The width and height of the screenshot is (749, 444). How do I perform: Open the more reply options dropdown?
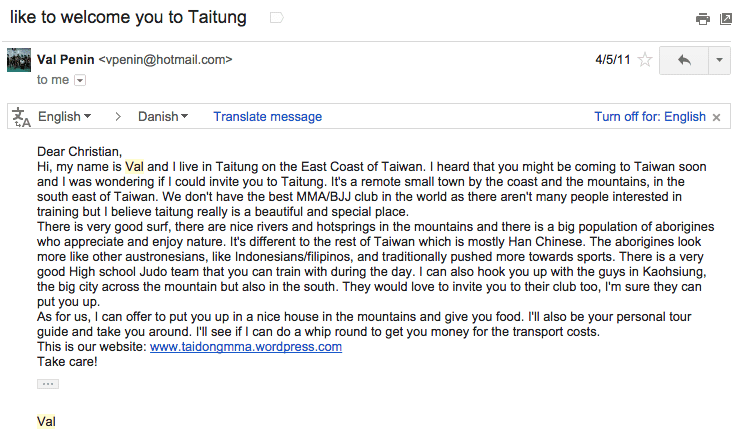coord(719,60)
